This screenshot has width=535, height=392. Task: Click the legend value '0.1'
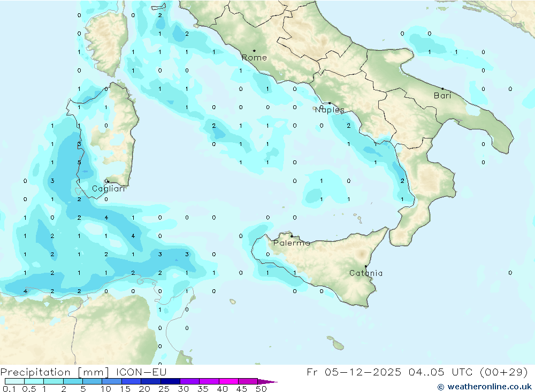(9, 389)
